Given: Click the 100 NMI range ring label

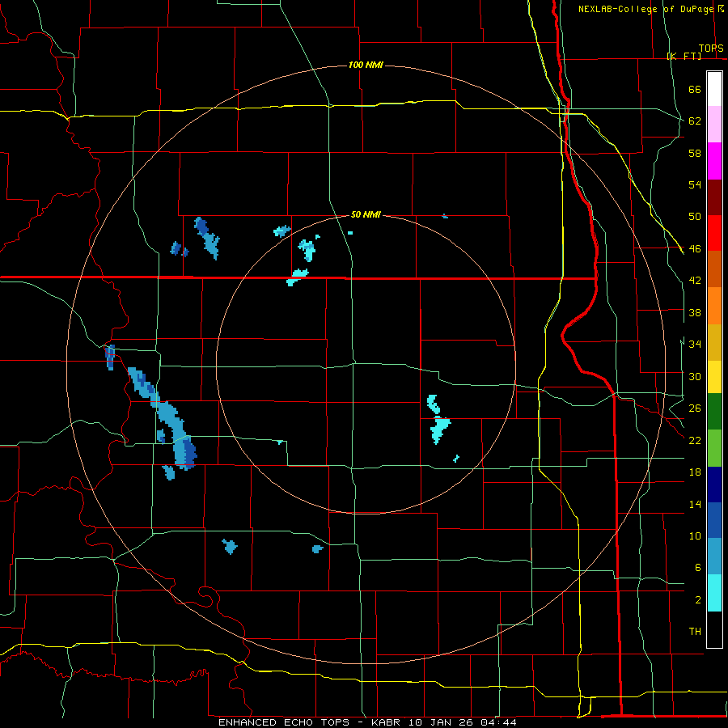Looking at the screenshot, I should coord(366,65).
